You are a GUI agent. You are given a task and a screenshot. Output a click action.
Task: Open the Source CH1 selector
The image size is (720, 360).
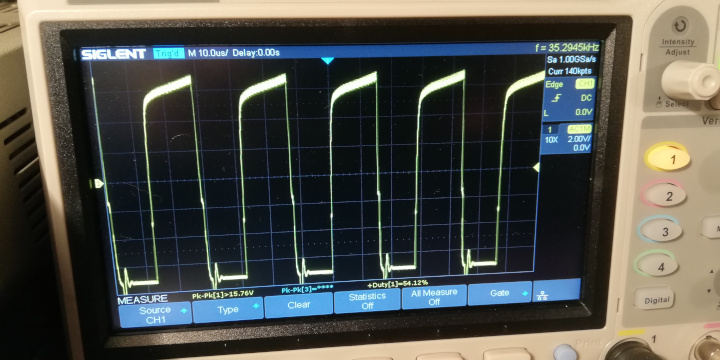[155, 315]
